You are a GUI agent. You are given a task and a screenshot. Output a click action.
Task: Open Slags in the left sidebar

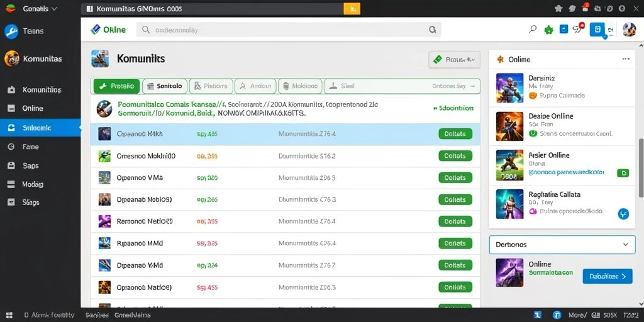(x=24, y=203)
